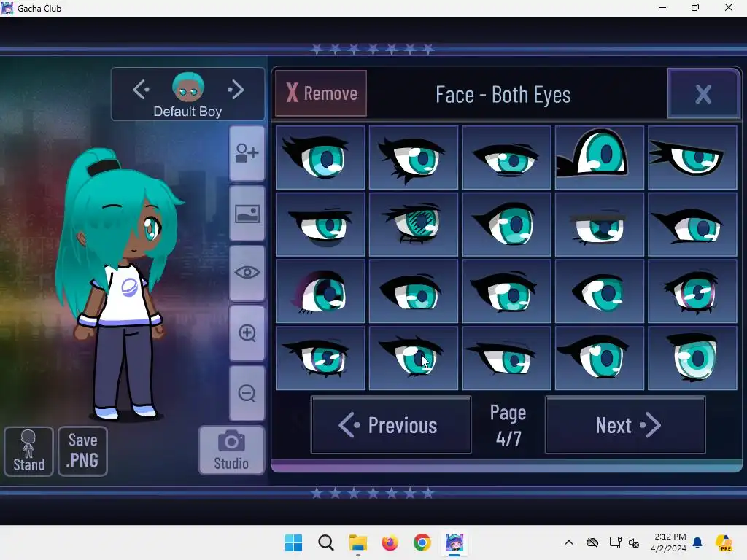Launch Google Chrome from the taskbar
Image resolution: width=747 pixels, height=560 pixels.
pyautogui.click(x=422, y=542)
